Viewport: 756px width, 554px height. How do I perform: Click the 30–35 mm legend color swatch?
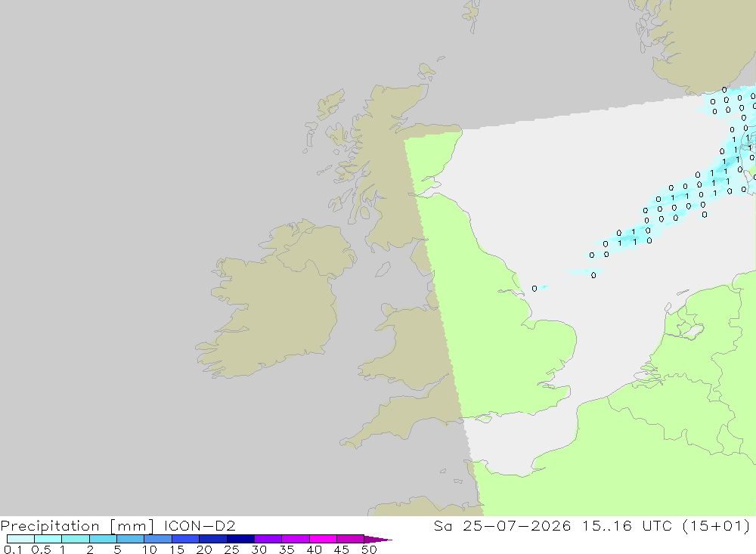click(x=268, y=539)
